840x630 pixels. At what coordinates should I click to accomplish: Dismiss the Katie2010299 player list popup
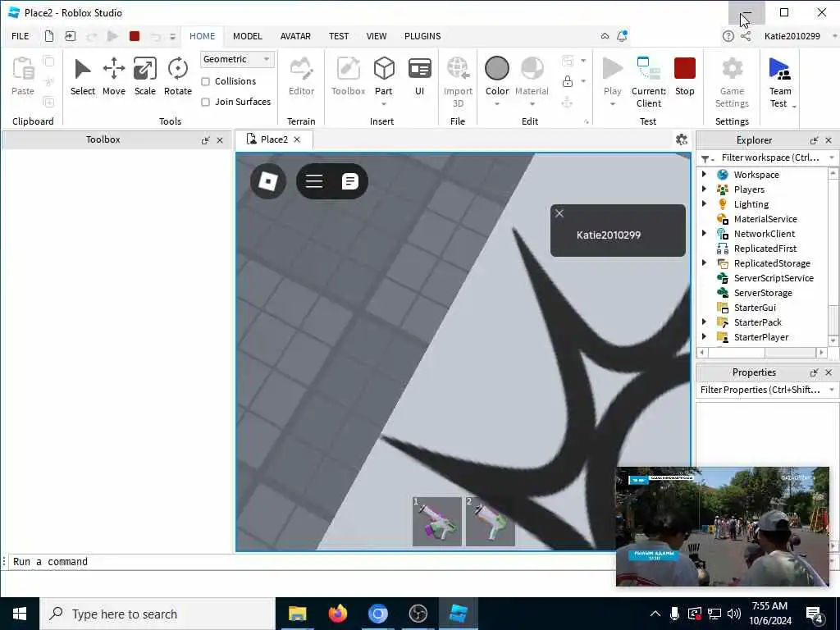pyautogui.click(x=559, y=213)
